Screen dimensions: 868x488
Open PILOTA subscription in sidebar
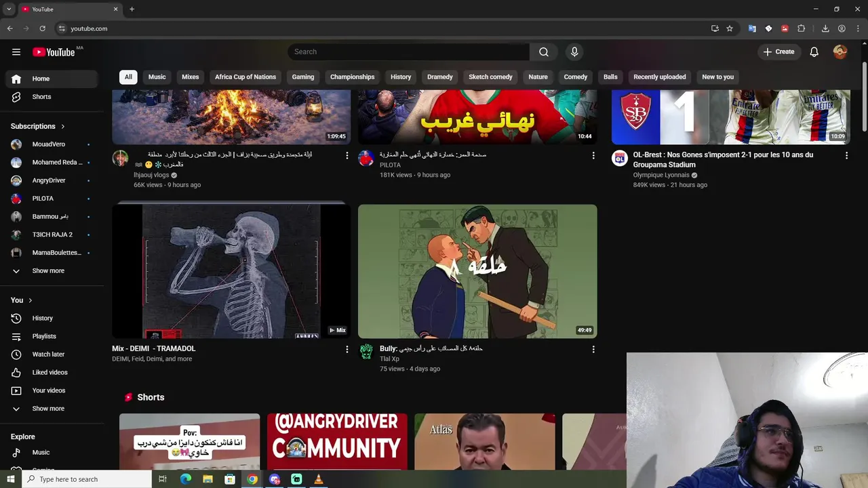coord(52,199)
